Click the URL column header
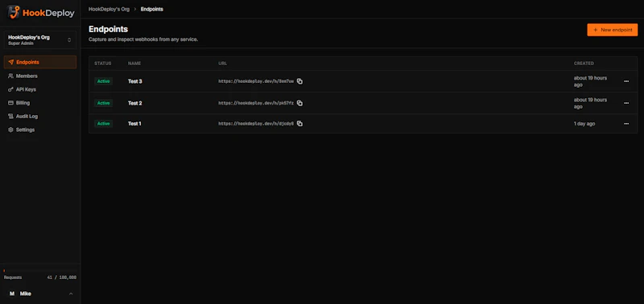Viewport: 644px width, 304px height. click(x=223, y=64)
